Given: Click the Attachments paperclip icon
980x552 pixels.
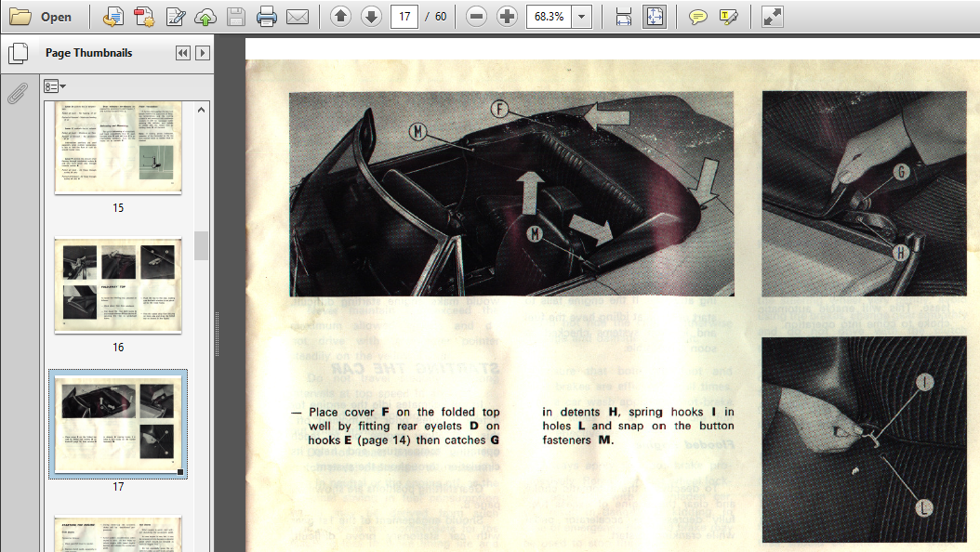Looking at the screenshot, I should (x=18, y=93).
